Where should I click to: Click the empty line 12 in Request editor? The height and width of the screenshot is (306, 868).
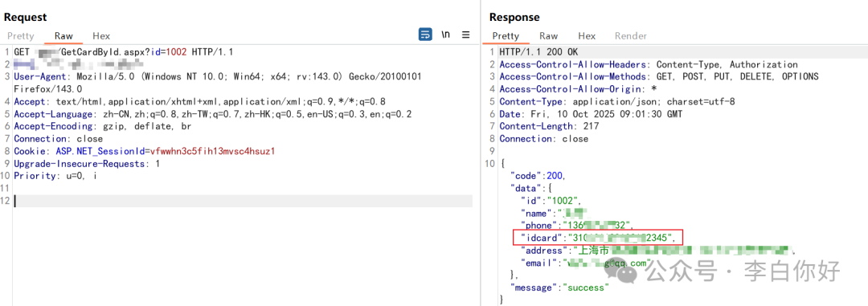pos(243,201)
